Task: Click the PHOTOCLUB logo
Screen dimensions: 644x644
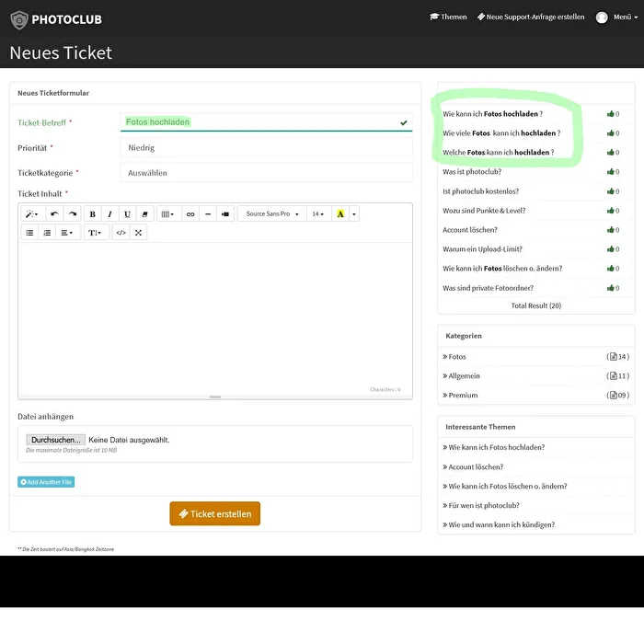Action: pyautogui.click(x=56, y=19)
